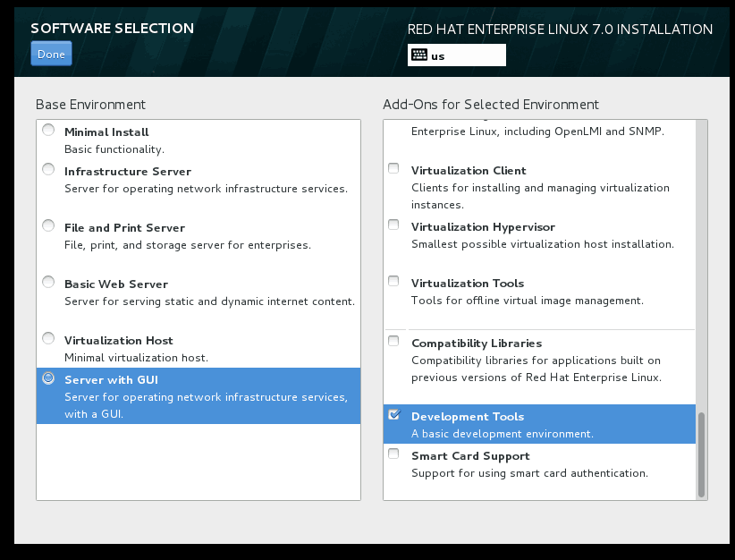This screenshot has height=560, width=735.
Task: Select the Minimal Install radio button
Action: point(48,131)
